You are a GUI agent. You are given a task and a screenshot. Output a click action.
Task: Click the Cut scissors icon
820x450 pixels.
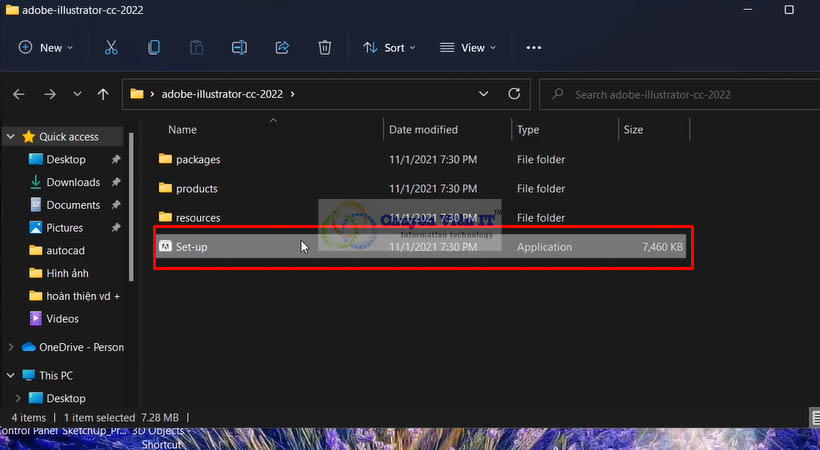[111, 47]
